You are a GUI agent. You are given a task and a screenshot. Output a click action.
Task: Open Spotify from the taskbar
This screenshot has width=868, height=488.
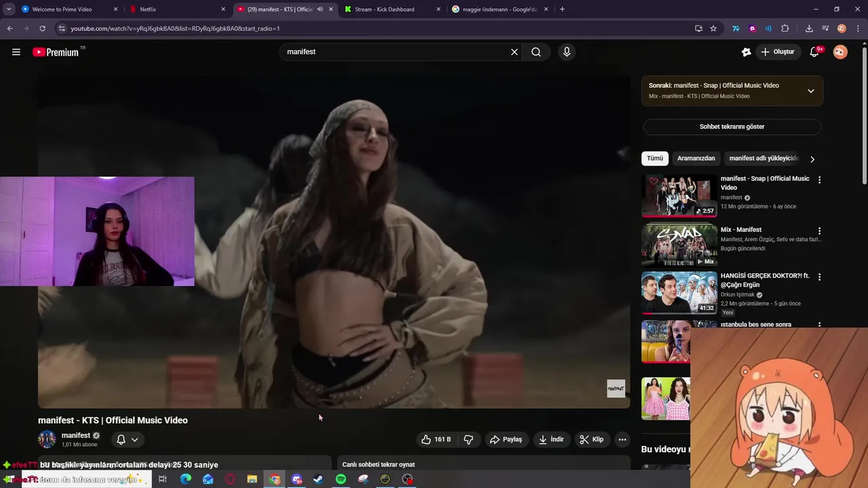click(341, 479)
